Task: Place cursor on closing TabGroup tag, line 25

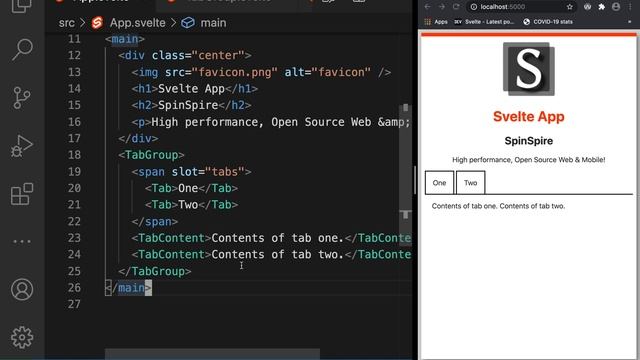Action: (x=155, y=271)
